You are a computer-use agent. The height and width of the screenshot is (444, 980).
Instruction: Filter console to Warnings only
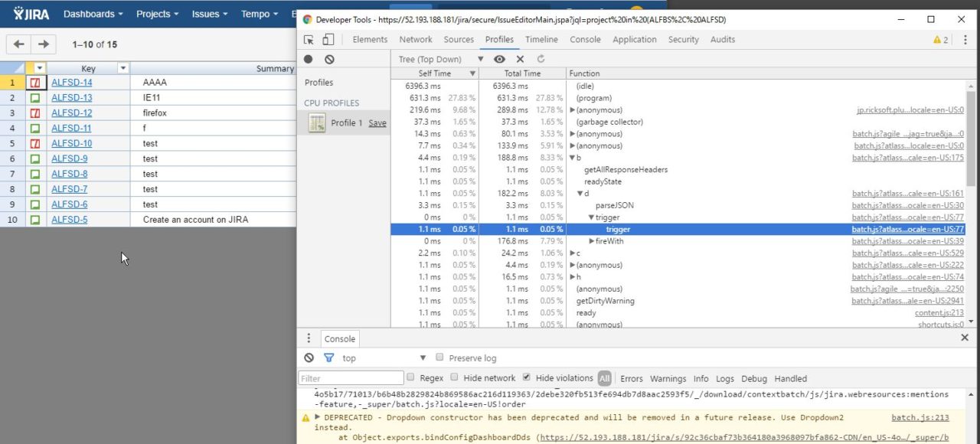tap(668, 378)
